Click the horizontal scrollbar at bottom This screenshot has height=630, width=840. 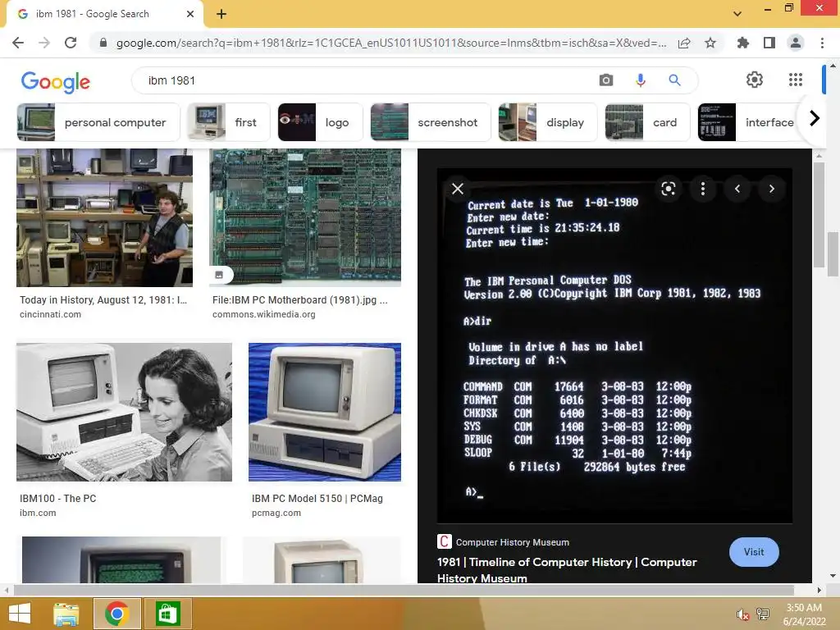404,590
